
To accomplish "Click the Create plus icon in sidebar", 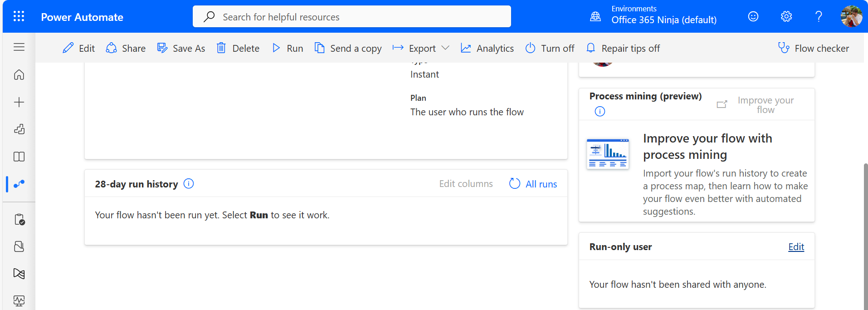I will (19, 102).
